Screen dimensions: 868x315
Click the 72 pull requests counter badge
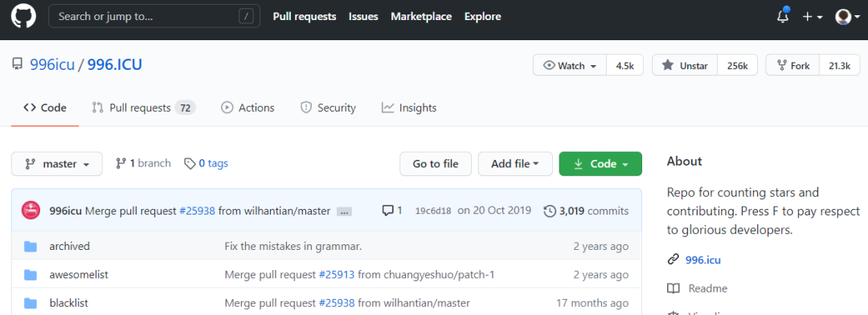[x=186, y=108]
